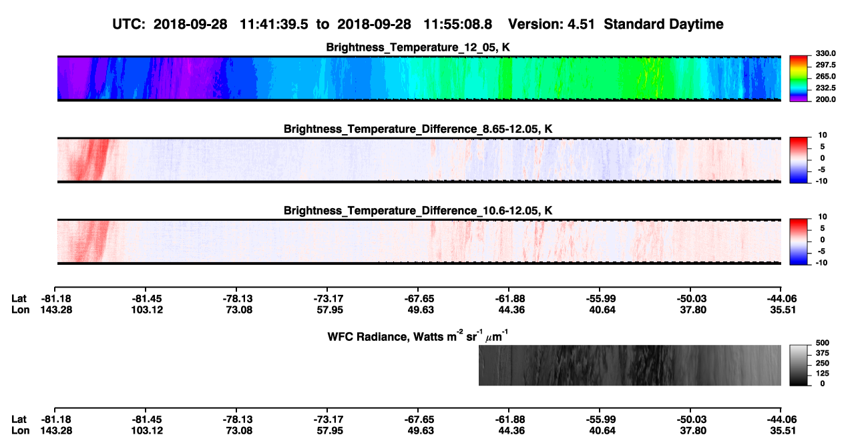This screenshot has height=445, width=868.
Task: Click the '250' label on the WFC scale
Action: point(822,363)
